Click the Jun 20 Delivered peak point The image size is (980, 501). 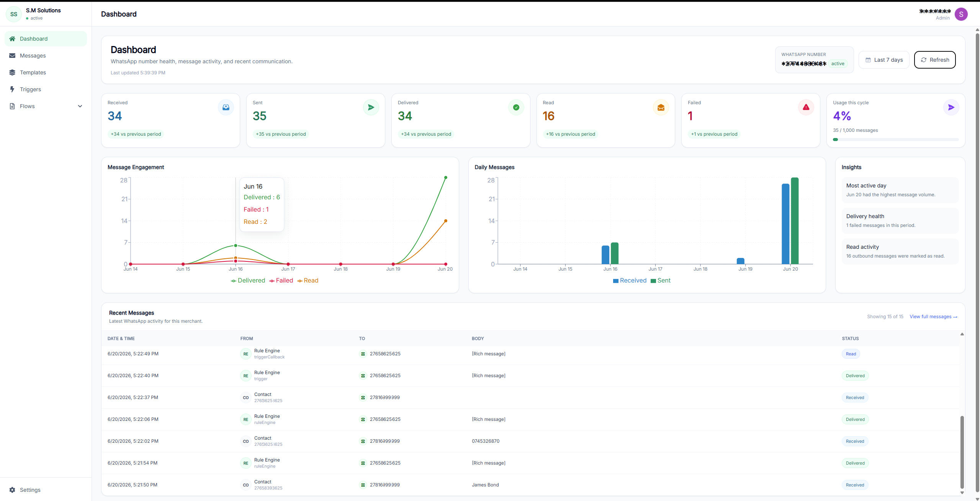pos(445,177)
